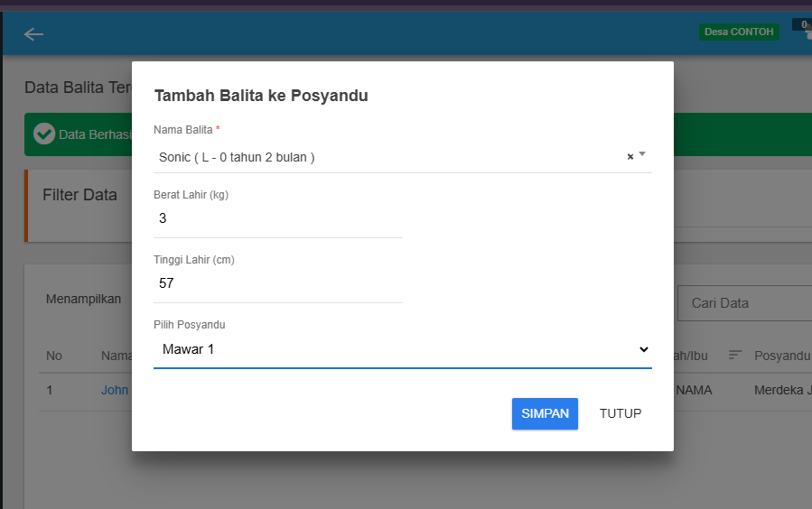Viewport: 812px width, 509px height.
Task: Click the No column header
Action: (54, 356)
